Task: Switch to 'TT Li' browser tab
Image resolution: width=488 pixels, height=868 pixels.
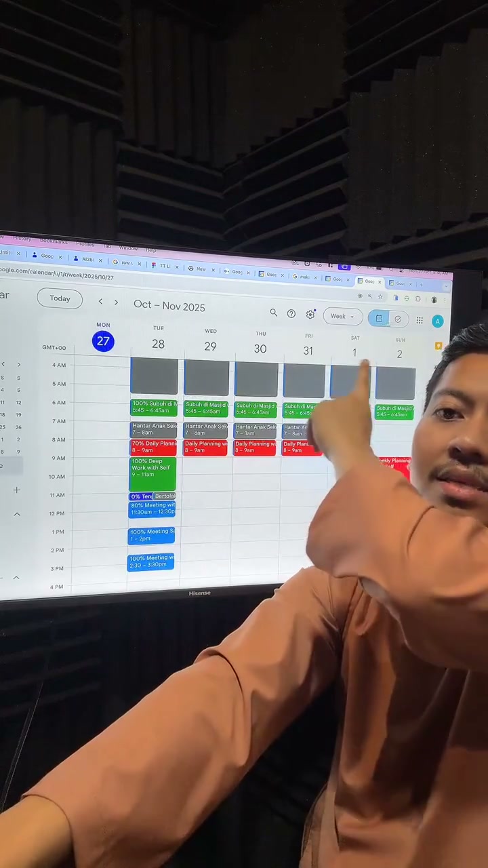Action: click(165, 265)
